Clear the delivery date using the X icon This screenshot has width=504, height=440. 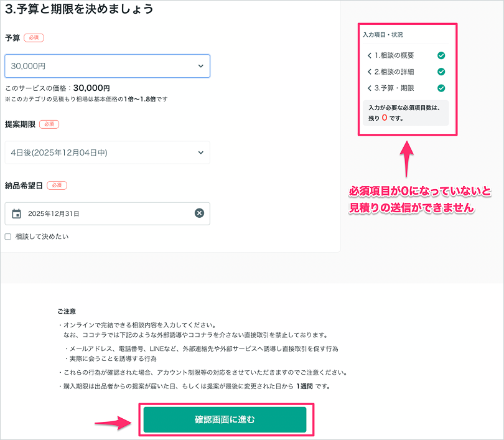[198, 213]
